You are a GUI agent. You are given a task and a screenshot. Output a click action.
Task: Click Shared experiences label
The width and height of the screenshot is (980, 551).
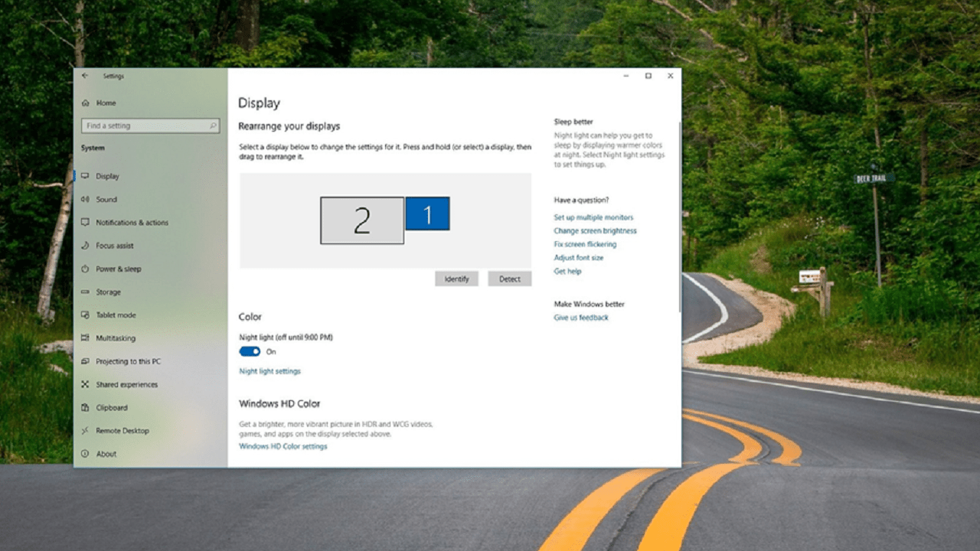(126, 385)
